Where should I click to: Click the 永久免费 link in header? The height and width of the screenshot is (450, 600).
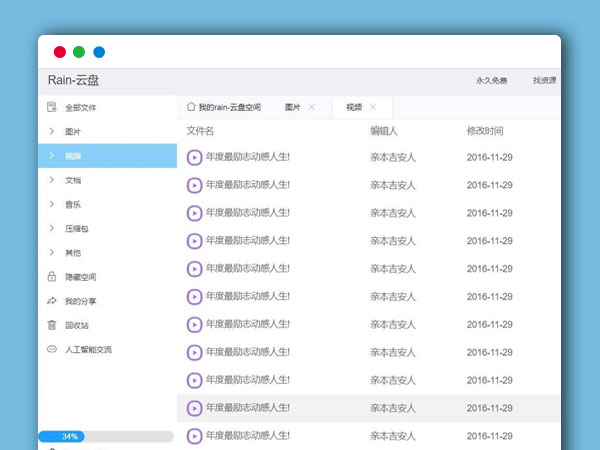pos(491,81)
